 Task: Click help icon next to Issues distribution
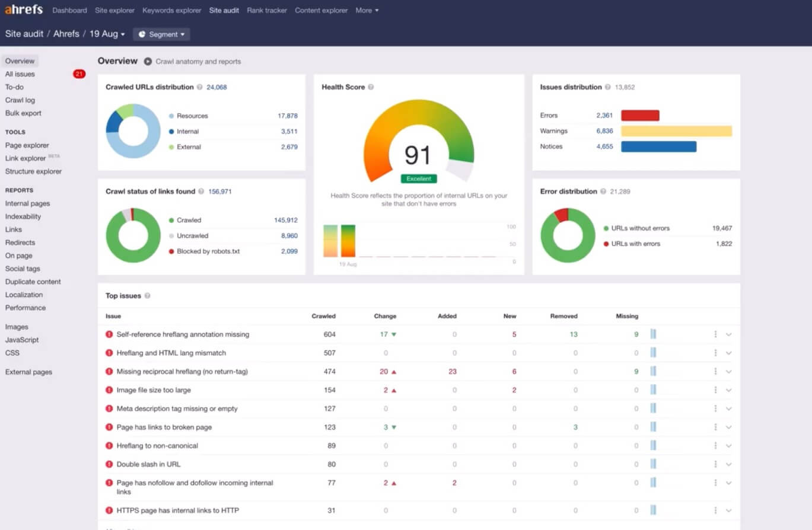607,87
